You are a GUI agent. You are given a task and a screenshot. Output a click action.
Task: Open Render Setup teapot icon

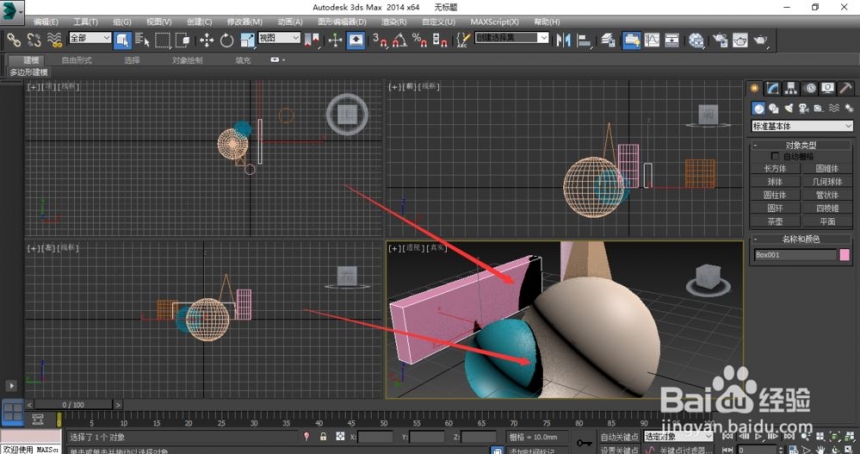tap(720, 40)
